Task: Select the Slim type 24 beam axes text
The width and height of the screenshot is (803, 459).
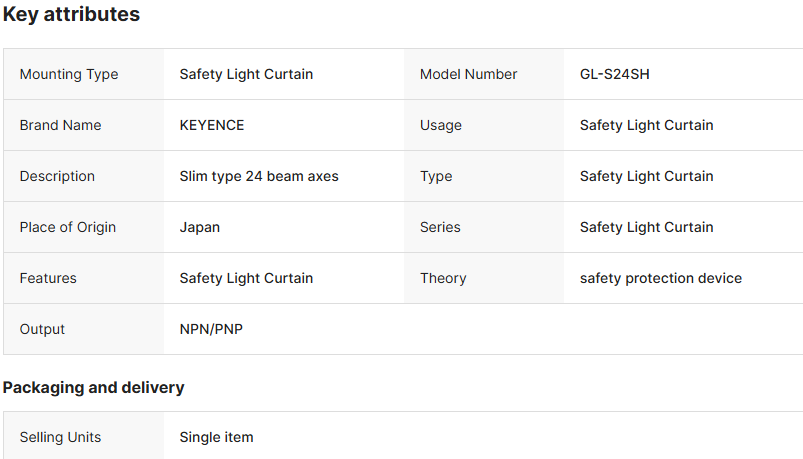Action: click(x=259, y=176)
